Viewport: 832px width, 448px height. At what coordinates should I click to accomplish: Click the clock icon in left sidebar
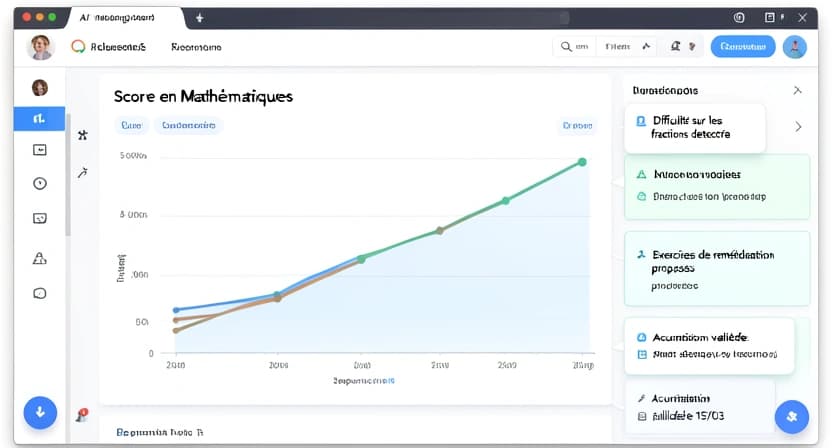(x=40, y=183)
